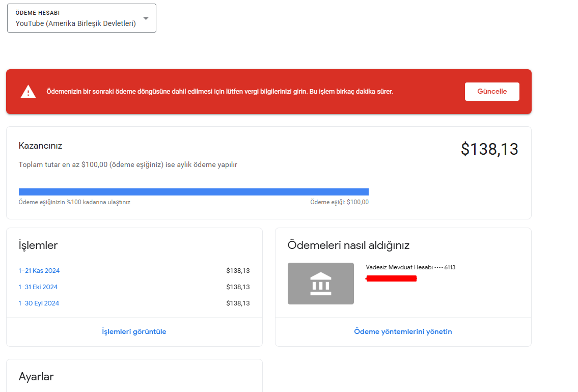The width and height of the screenshot is (578, 392).
Task: Click the Ödeme eşiği: $100,00 label
Action: pos(339,202)
